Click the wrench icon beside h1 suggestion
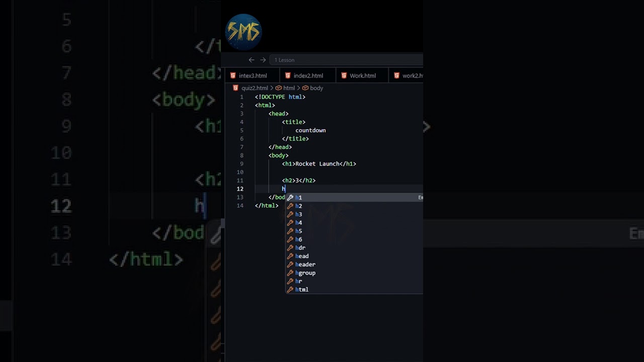Screen dimensions: 644x362 click(x=290, y=198)
